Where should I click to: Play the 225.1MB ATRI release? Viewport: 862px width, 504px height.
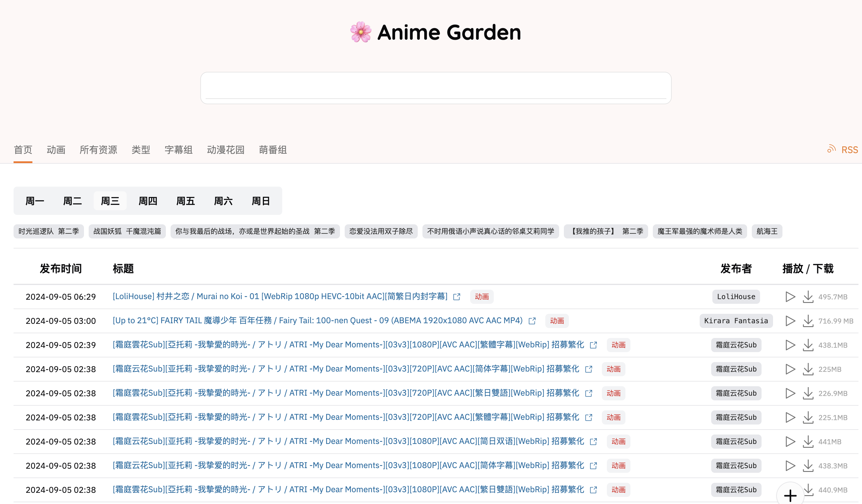(x=790, y=417)
